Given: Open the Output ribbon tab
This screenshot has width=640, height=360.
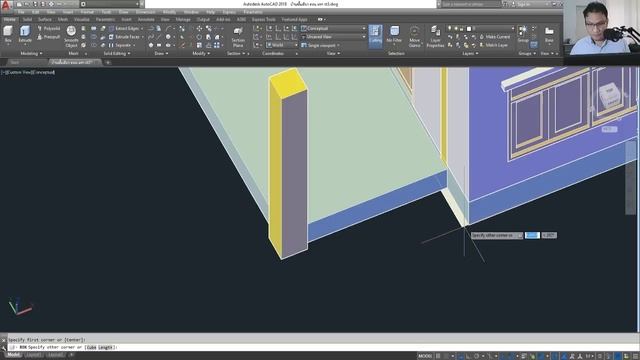Looking at the screenshot, I should pyautogui.click(x=203, y=19).
